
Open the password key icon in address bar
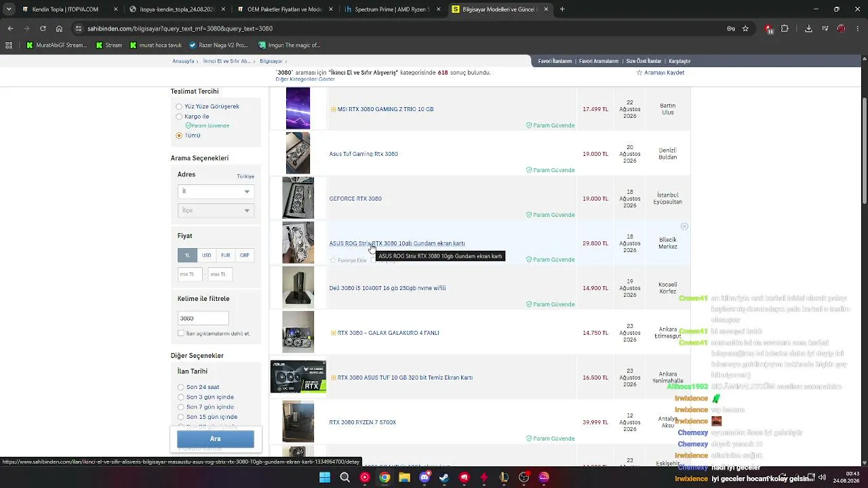[x=730, y=28]
